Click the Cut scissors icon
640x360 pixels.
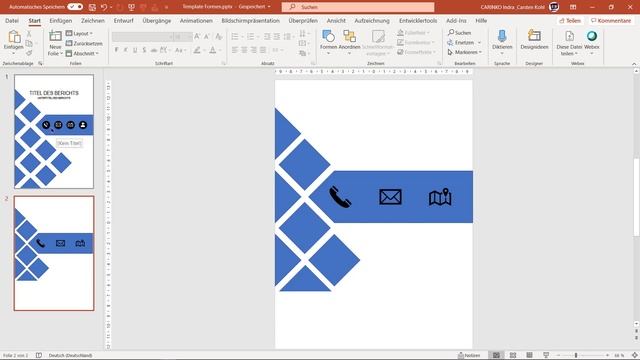[29, 34]
